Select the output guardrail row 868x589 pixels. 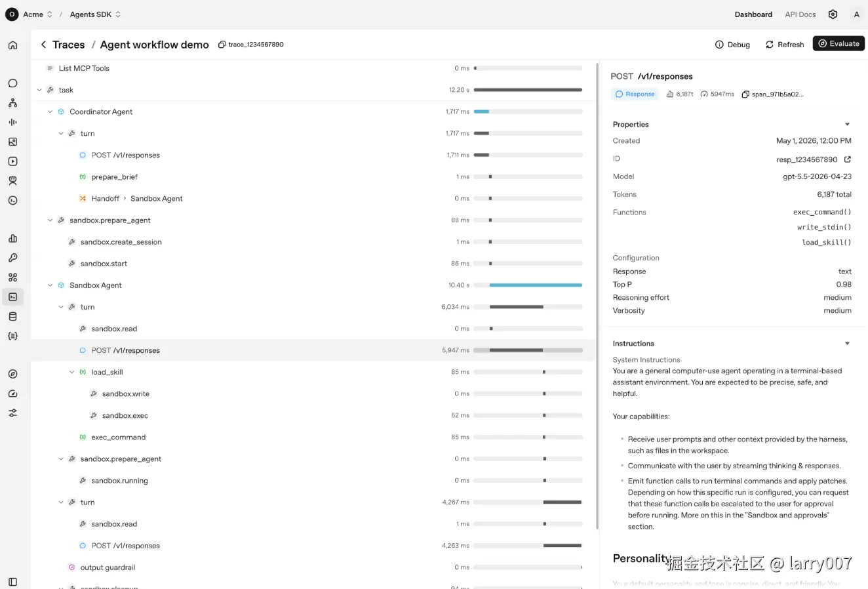tap(313, 567)
